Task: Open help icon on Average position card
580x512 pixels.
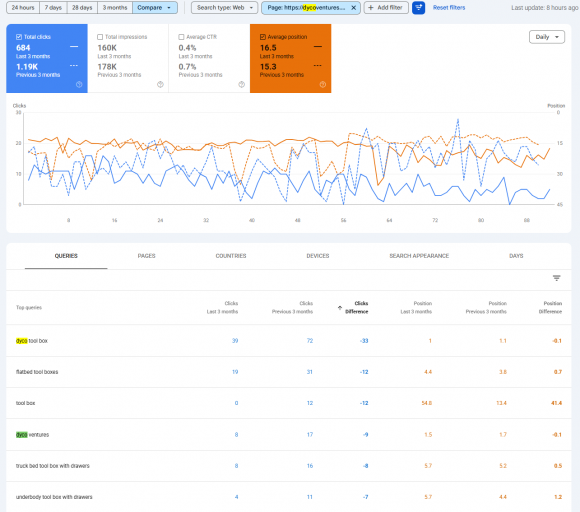Action: point(323,84)
